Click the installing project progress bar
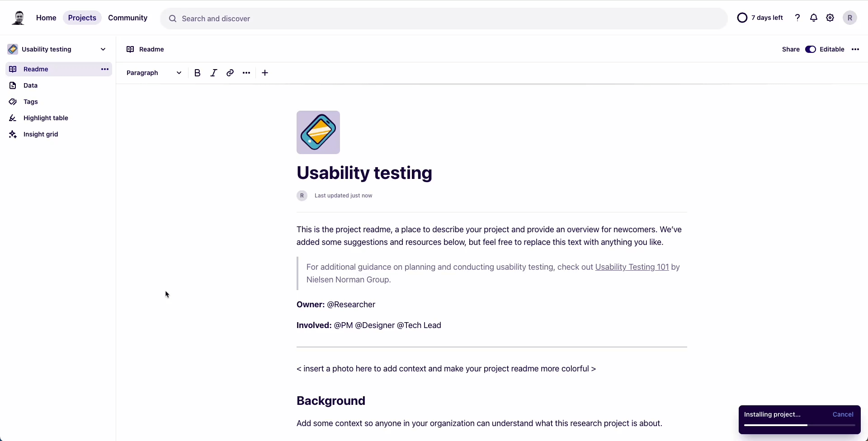 [799, 425]
